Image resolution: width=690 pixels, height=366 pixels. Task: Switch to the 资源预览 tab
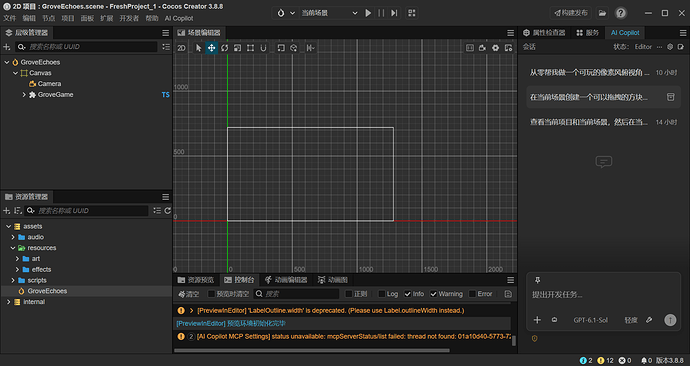click(x=196, y=280)
